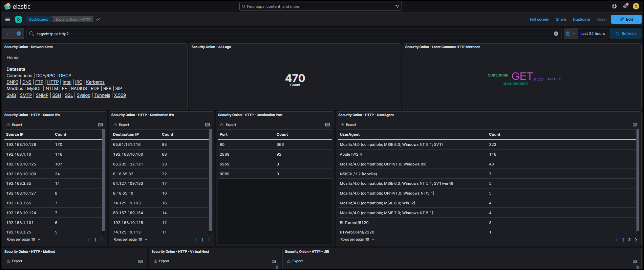Image resolution: width=644 pixels, height=270 pixels.
Task: Open the Kerberos dataset link
Action: (95, 82)
